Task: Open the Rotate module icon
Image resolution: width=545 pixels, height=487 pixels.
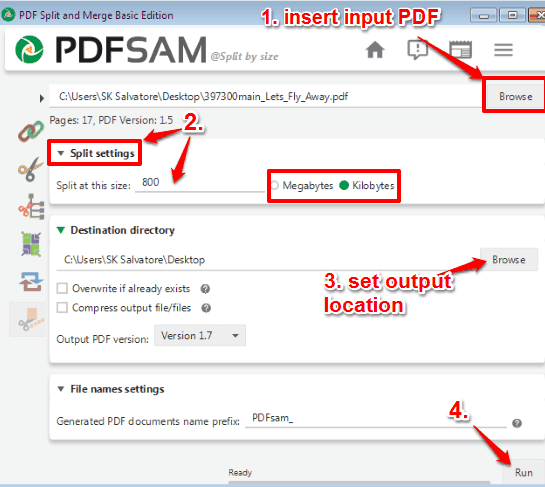Action: [31, 282]
